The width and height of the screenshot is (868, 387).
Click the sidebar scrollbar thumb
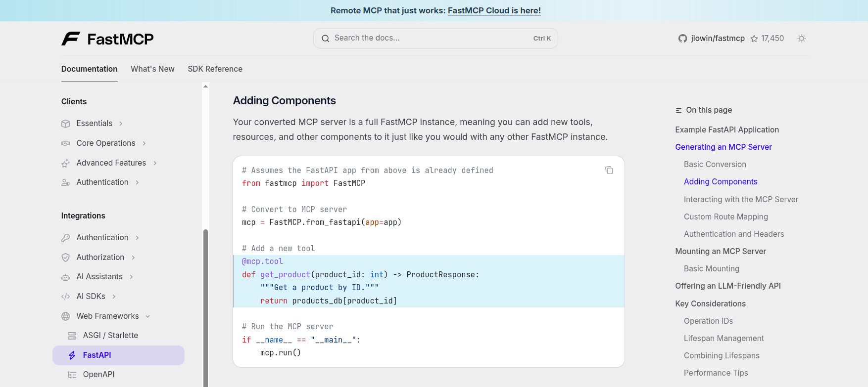pos(205,307)
